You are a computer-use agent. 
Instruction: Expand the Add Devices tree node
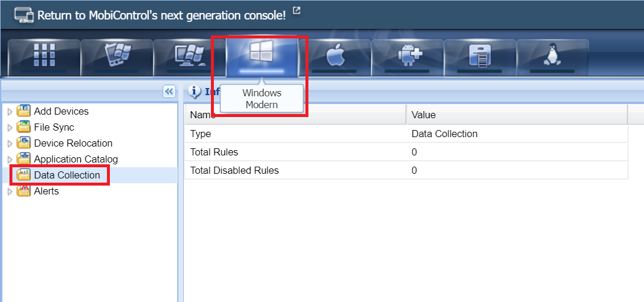(x=9, y=112)
